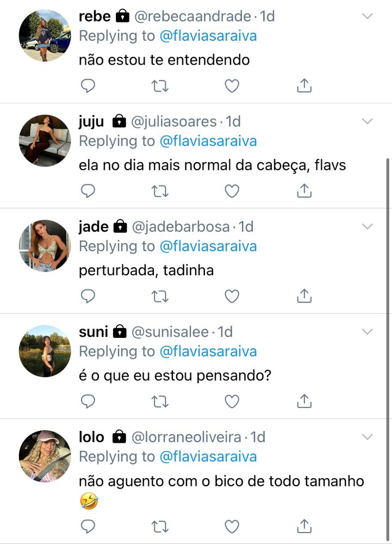Retweet suni's reply
392x544 pixels.
click(160, 401)
